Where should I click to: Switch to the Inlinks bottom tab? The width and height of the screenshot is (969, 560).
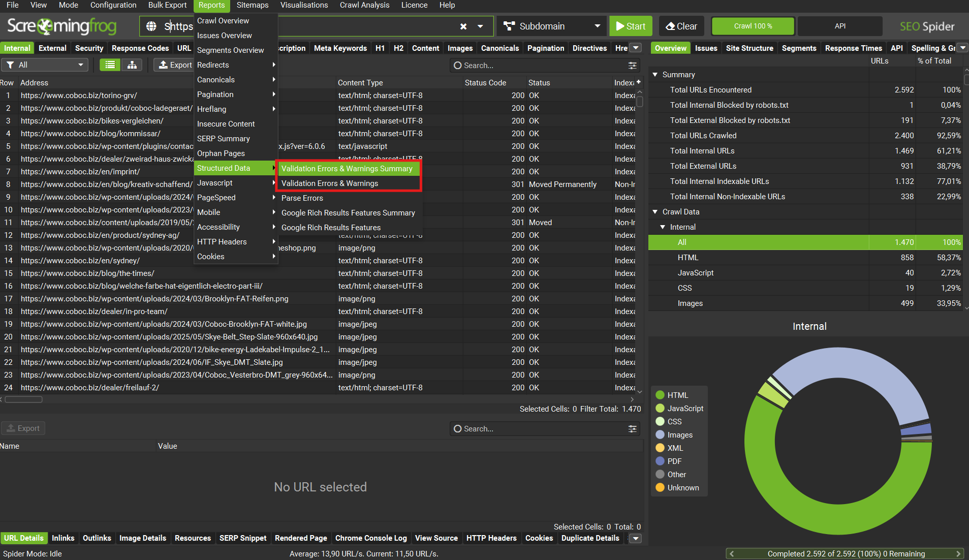tap(63, 538)
